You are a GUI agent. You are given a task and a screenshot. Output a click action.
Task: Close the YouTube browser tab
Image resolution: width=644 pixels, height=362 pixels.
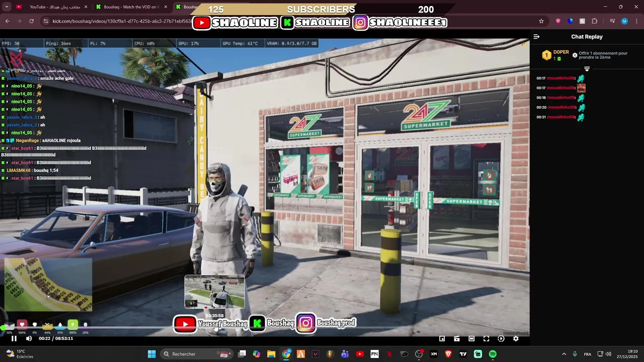(86, 7)
